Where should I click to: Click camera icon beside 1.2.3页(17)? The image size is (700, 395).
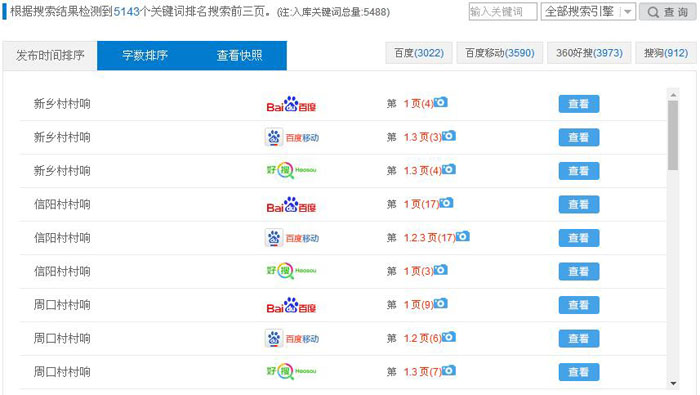click(462, 236)
